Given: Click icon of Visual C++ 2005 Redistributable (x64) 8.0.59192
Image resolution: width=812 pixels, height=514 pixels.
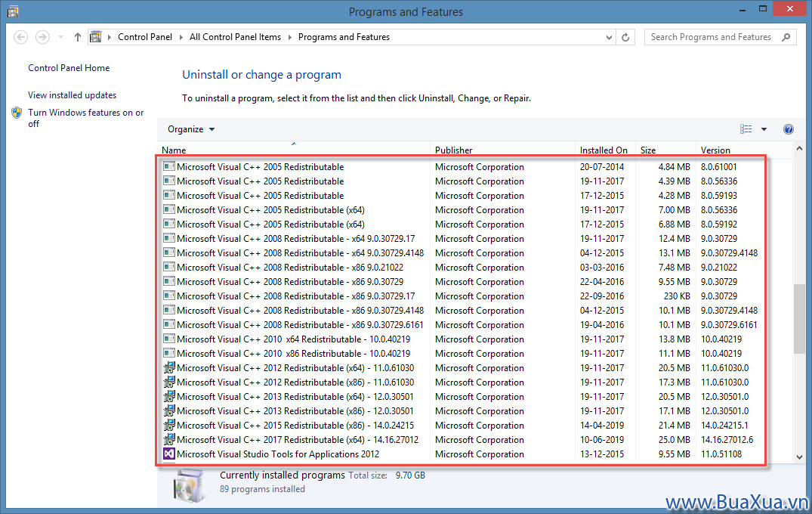Looking at the screenshot, I should click(x=169, y=224).
